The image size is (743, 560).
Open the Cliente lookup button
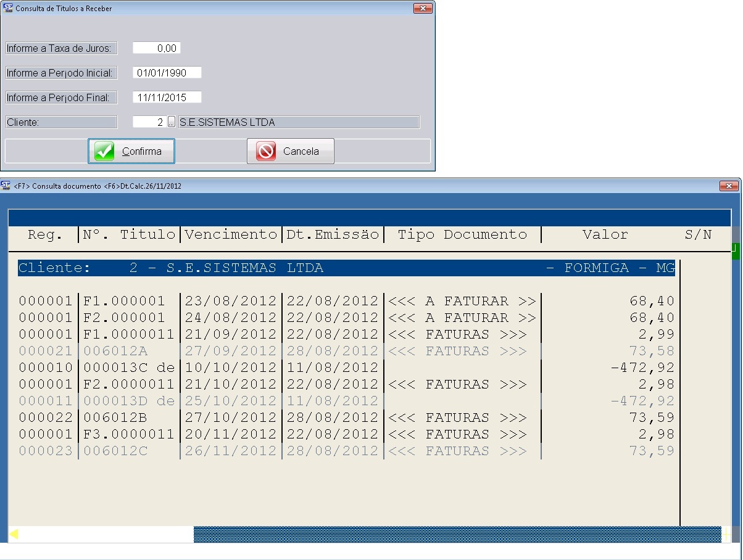172,122
